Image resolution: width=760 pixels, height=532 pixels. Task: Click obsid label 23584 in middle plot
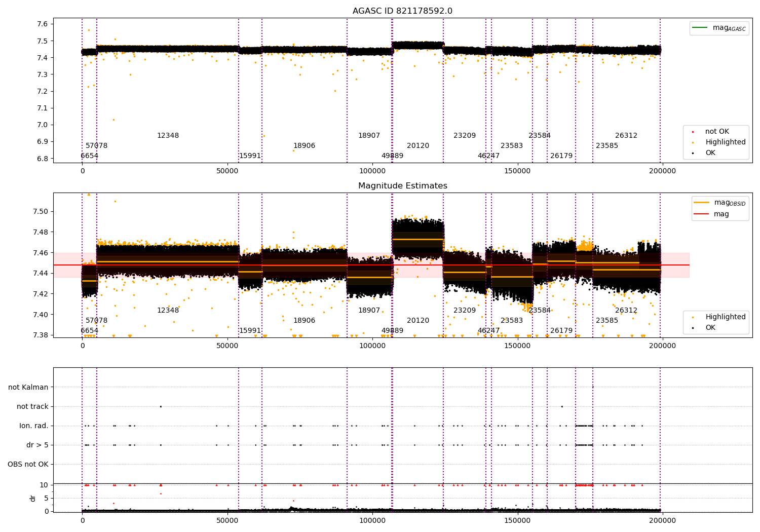pos(540,311)
